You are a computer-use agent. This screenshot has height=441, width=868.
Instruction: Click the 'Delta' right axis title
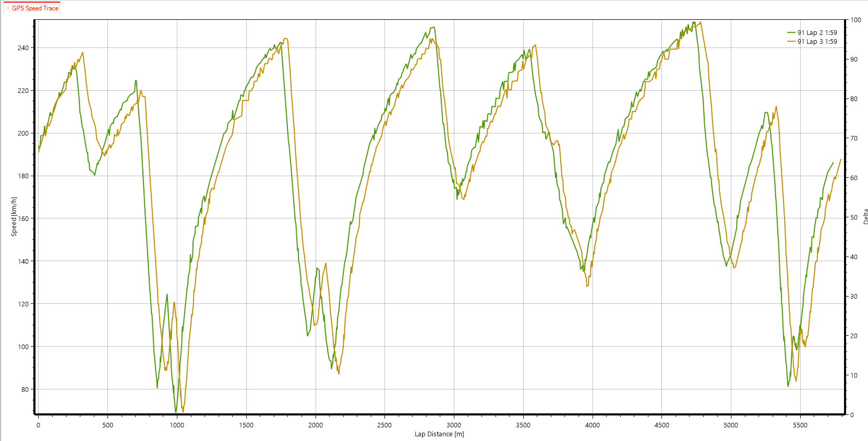pyautogui.click(x=865, y=217)
